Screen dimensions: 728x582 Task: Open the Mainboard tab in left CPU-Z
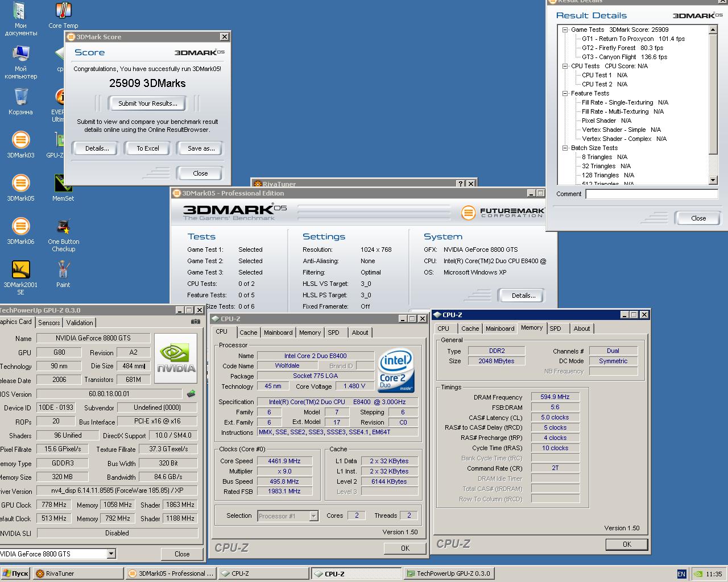point(278,332)
